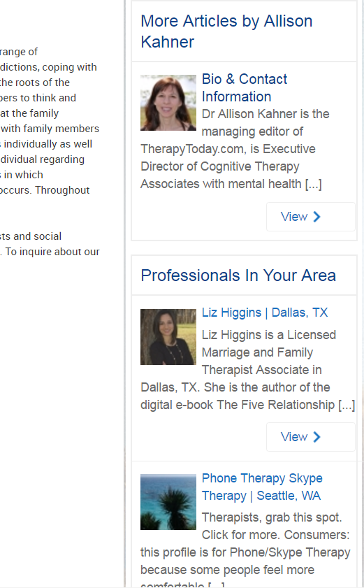Click Liz Higgins' portrait thumbnail
The image size is (364, 588).
(x=168, y=337)
